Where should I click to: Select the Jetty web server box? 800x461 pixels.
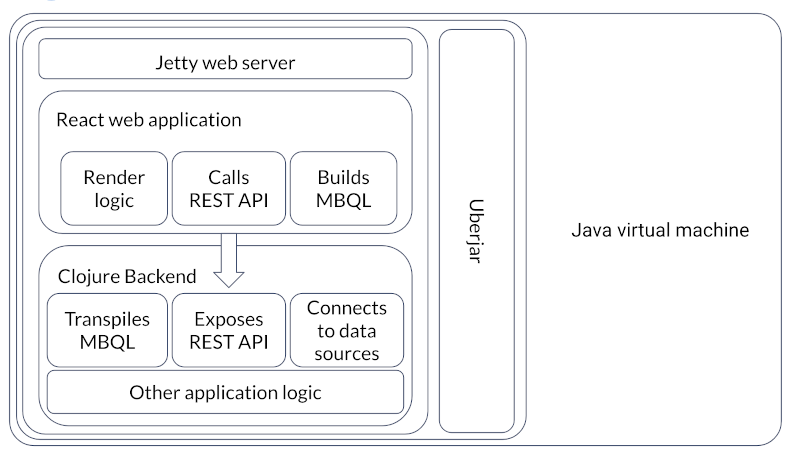225,63
